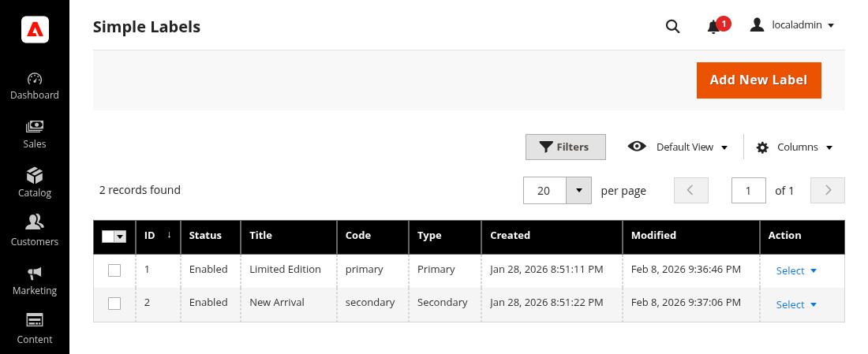Open the per page size dropdown arrow
This screenshot has width=868, height=354.
[x=579, y=190]
